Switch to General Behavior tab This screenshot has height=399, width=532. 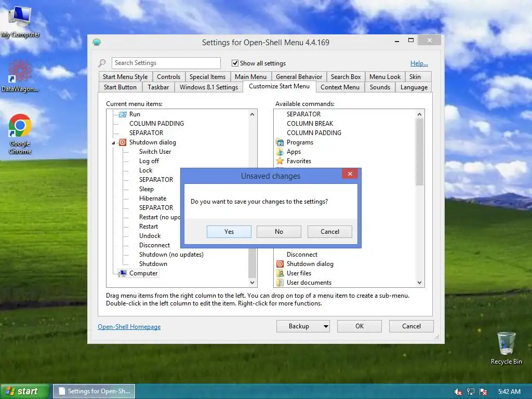point(299,77)
